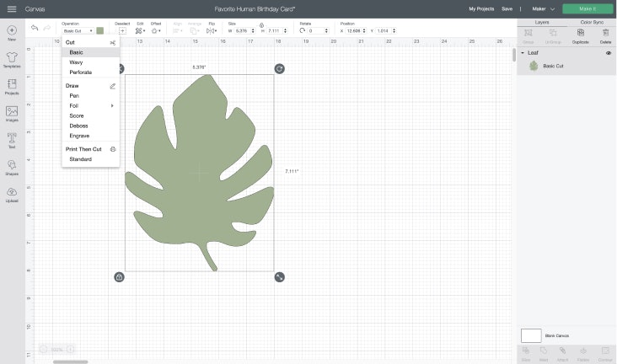The height and width of the screenshot is (364, 617).
Task: Select the Text tool
Action: (x=12, y=137)
